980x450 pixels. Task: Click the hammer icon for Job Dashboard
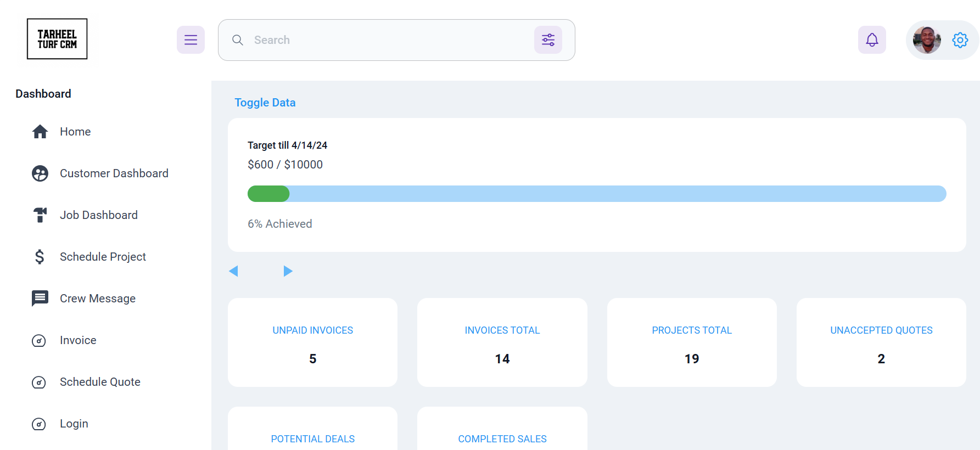[x=40, y=215]
